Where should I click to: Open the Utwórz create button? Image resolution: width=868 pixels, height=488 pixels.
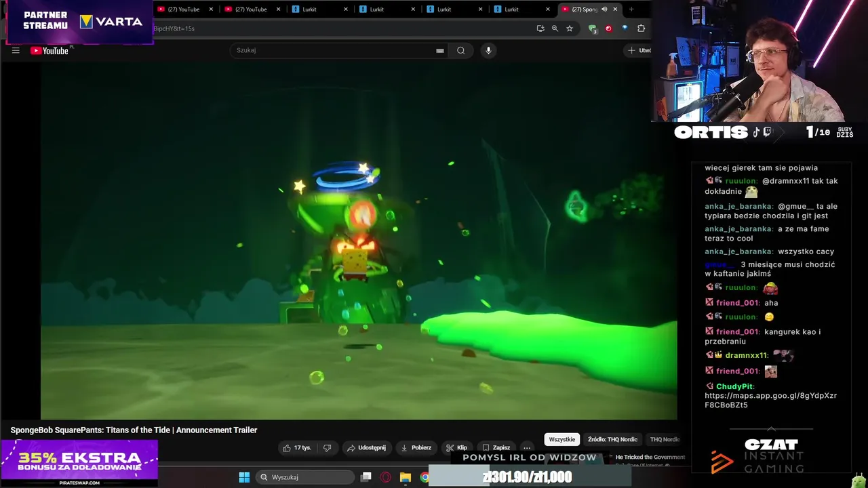tap(639, 50)
